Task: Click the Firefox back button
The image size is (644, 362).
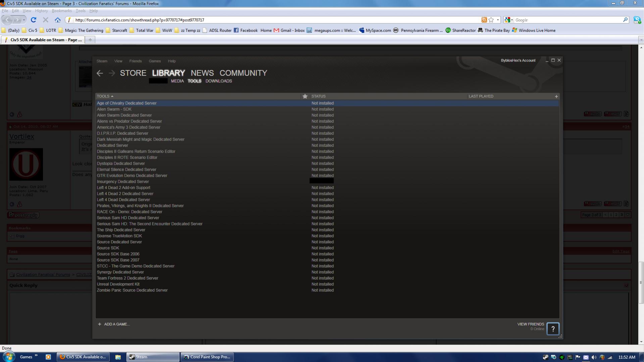Action: point(8,20)
